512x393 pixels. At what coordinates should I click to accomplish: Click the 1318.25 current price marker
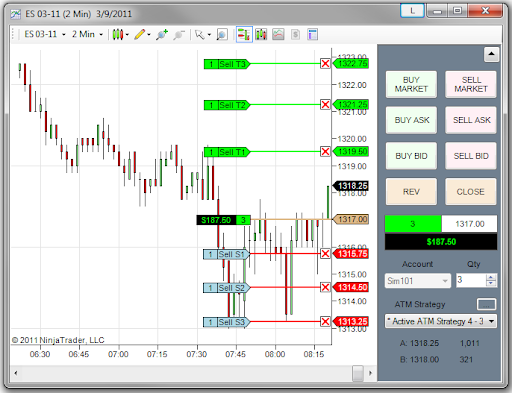pyautogui.click(x=351, y=186)
